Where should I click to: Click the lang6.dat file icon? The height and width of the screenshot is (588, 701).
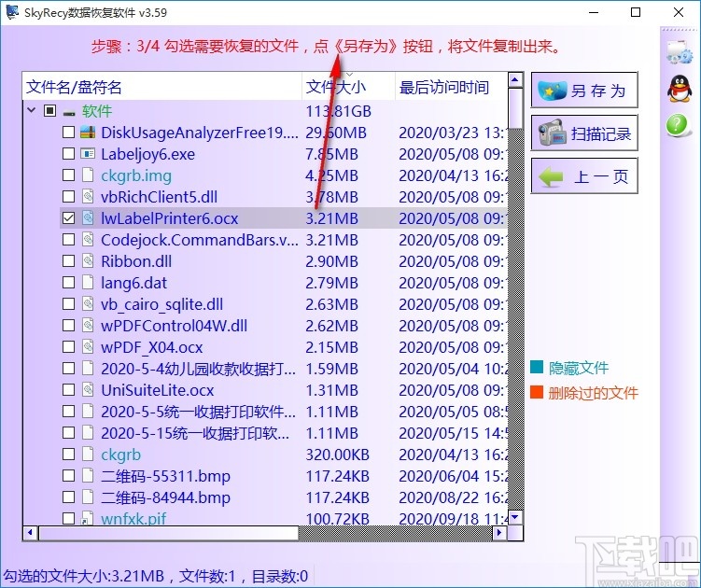coord(88,283)
